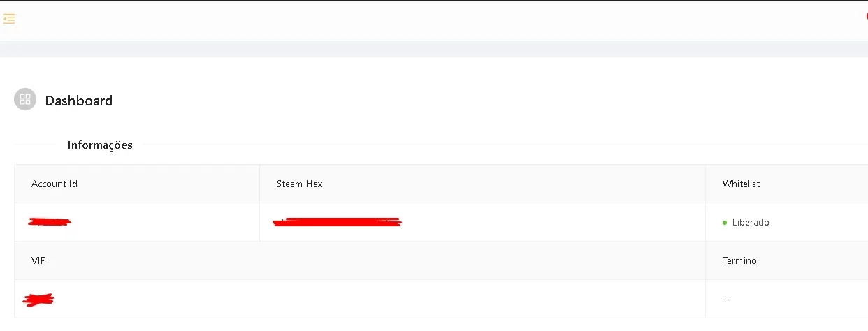Click the Informações section heading

100,145
